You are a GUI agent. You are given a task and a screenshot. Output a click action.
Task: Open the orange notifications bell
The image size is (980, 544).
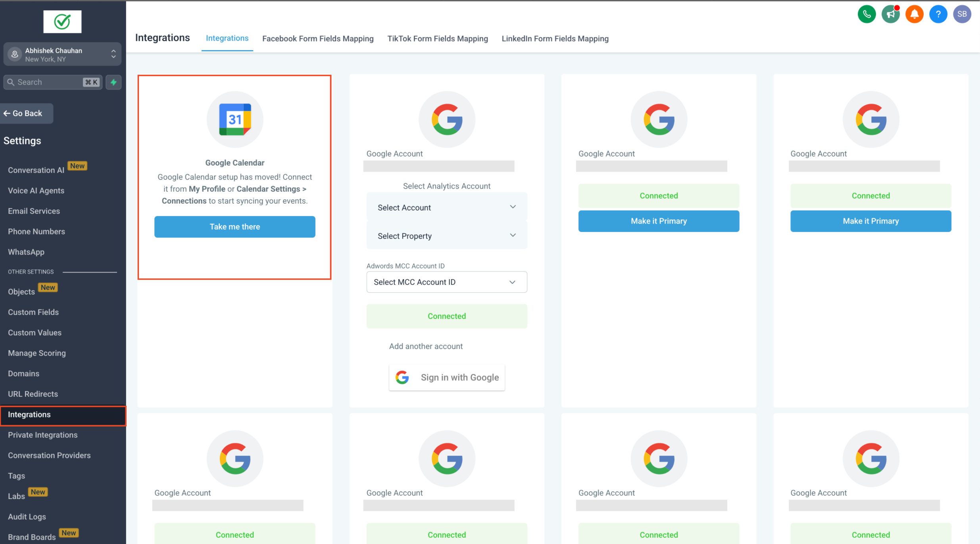click(x=914, y=14)
